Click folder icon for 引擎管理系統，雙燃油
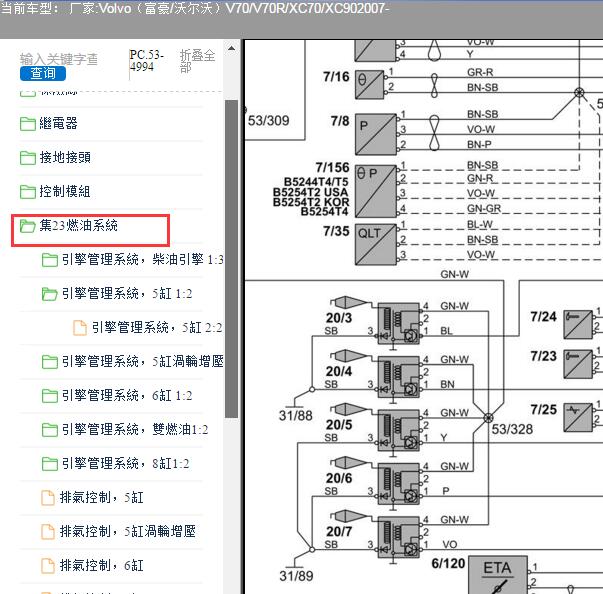Viewport: 603px width, 594px height. pos(50,429)
